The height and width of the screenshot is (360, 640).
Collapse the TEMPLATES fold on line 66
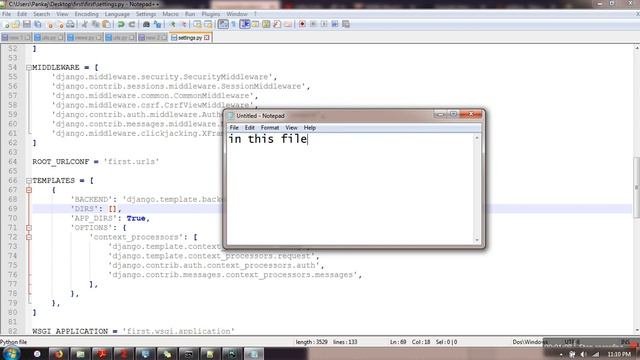pyautogui.click(x=29, y=180)
